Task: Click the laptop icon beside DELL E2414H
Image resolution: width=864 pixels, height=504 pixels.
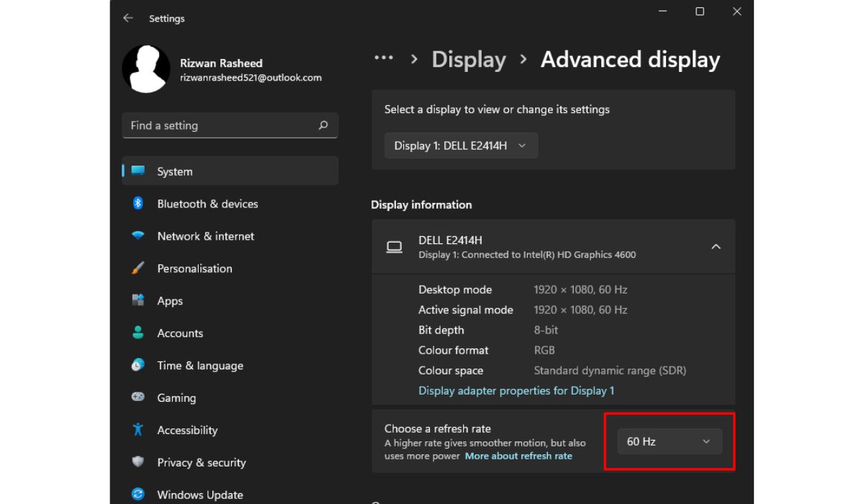Action: (395, 247)
